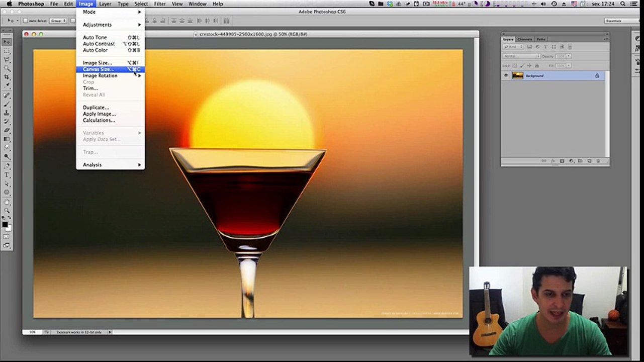Select the Rectangular Marquee tool
Image resolution: width=644 pixels, height=362 pixels.
click(7, 51)
